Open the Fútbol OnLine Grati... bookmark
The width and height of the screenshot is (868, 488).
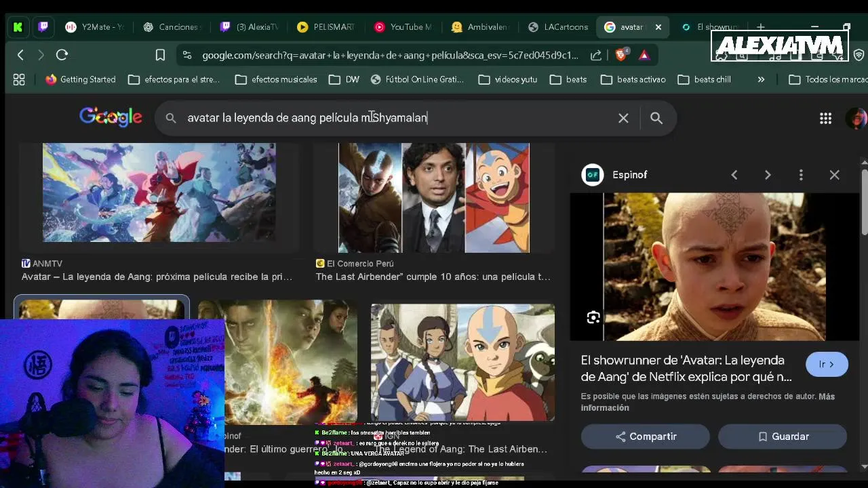click(x=417, y=79)
